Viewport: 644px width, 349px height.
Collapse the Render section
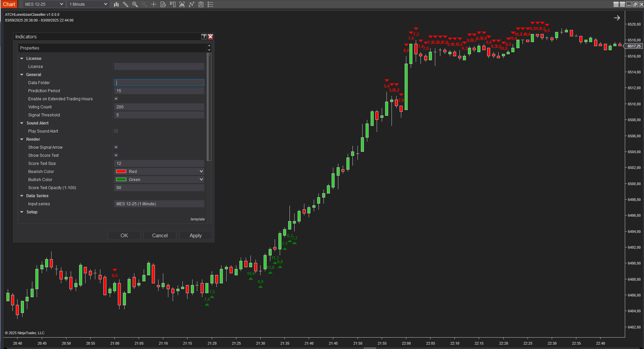click(22, 139)
